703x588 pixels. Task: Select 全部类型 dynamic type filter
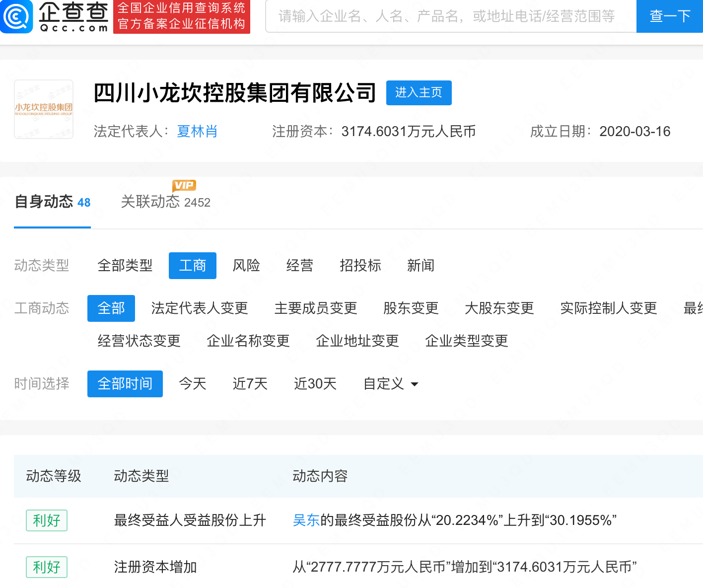[125, 266]
